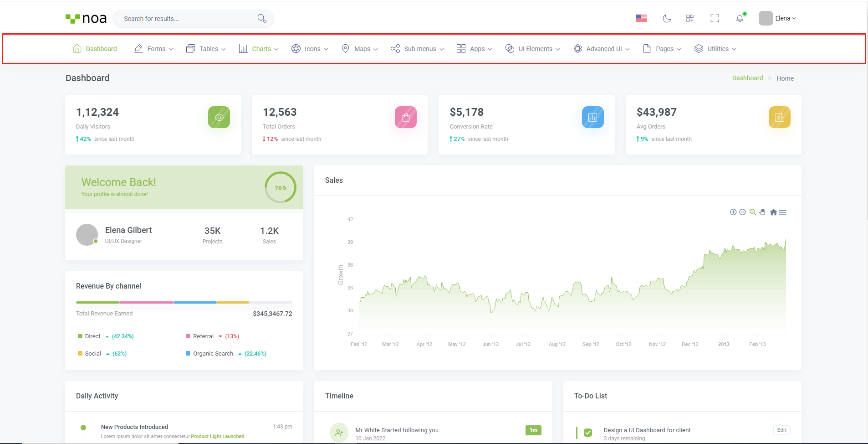Viewport: 868px width, 444px height.
Task: Open the apps grid shortcut icon
Action: point(690,18)
